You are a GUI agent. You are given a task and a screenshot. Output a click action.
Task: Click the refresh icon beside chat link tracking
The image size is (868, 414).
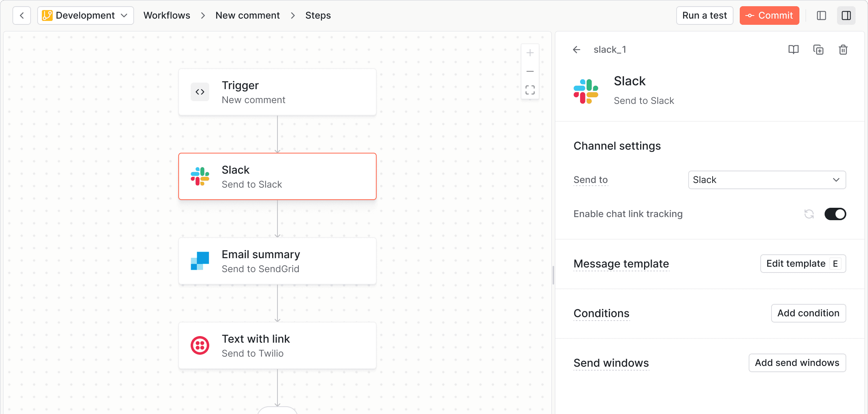[809, 214]
